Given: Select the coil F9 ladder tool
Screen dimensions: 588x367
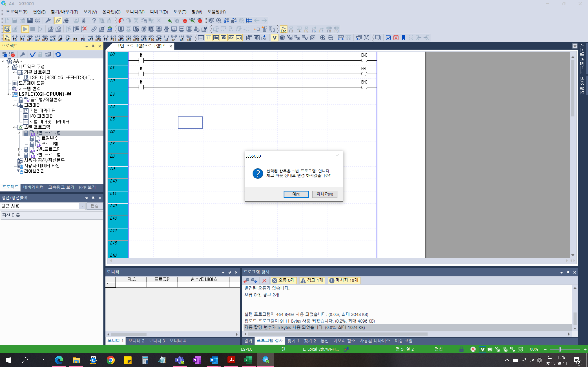Looking at the screenshot, I should 106,38.
